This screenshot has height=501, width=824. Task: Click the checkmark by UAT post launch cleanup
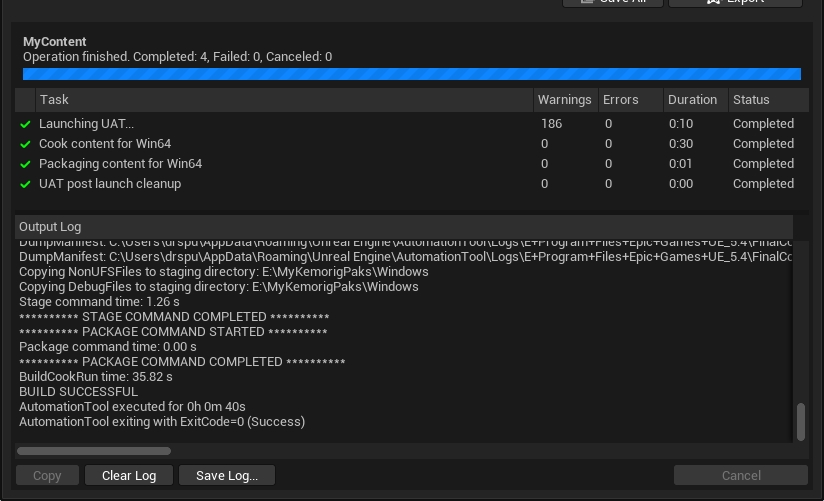(26, 184)
